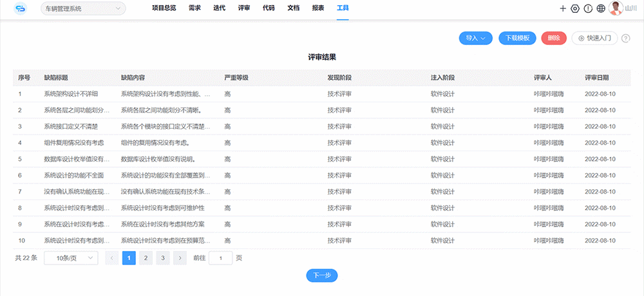Select row 系统设计的功能不全面
Viewport: 644px width, 296px height.
[321, 175]
